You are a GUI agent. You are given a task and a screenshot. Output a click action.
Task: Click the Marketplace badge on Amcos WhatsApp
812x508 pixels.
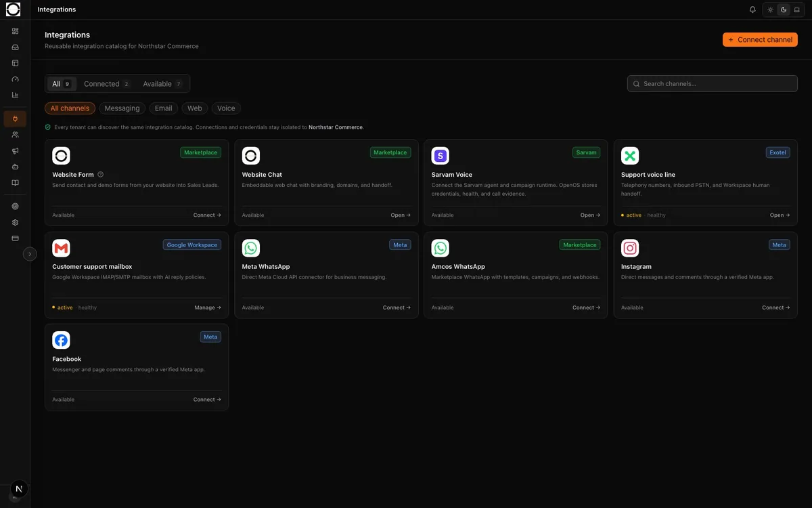click(580, 245)
